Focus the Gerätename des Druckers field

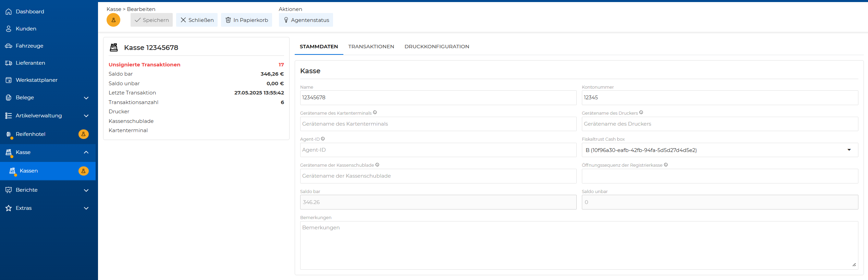click(720, 124)
